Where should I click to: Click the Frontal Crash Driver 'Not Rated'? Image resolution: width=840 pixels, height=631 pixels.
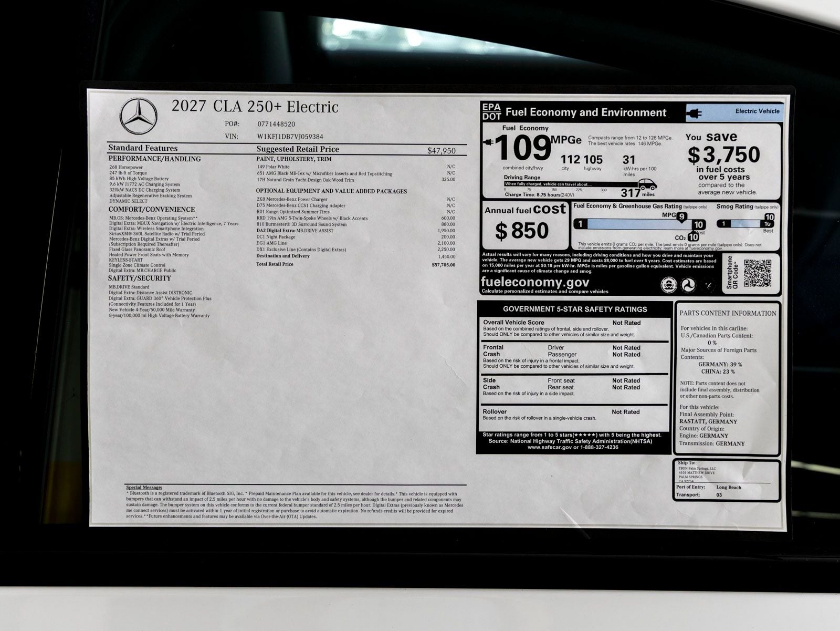pyautogui.click(x=626, y=348)
